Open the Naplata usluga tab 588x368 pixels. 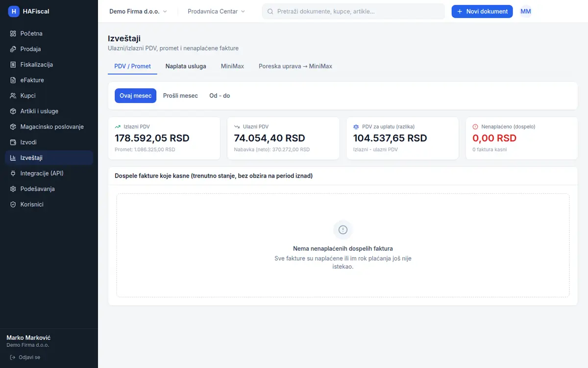coord(186,66)
